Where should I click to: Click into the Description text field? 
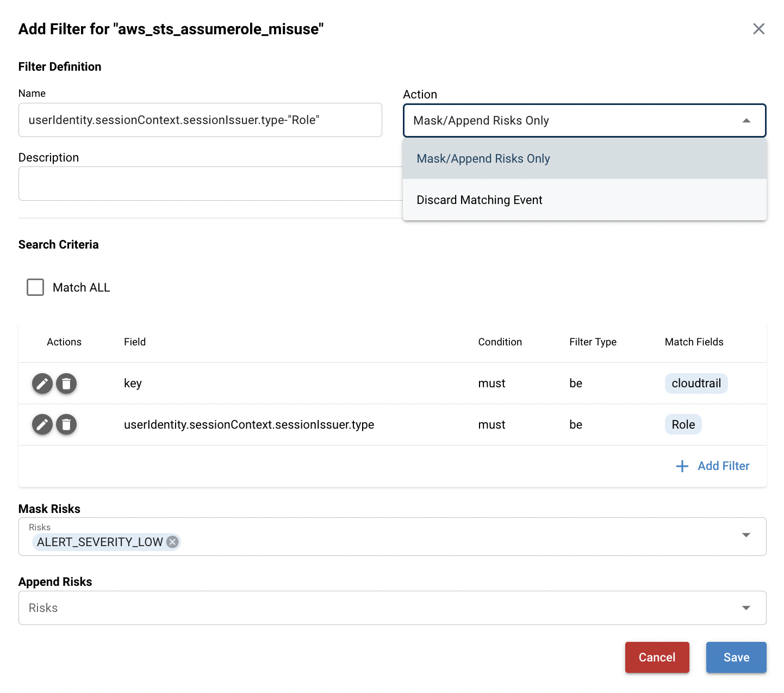(210, 184)
